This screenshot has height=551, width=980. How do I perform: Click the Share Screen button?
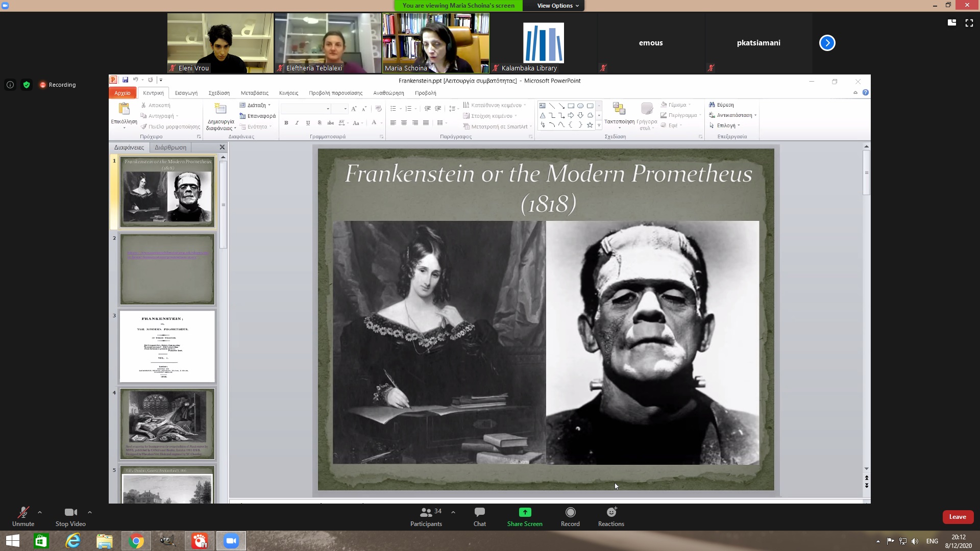click(x=525, y=516)
